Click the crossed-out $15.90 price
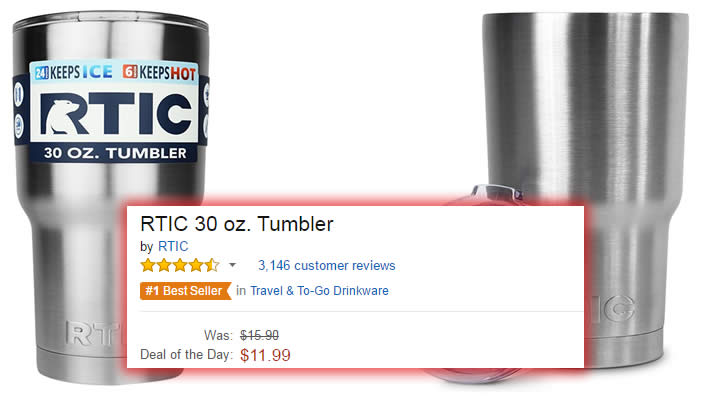The image size is (710, 396). pyautogui.click(x=259, y=335)
